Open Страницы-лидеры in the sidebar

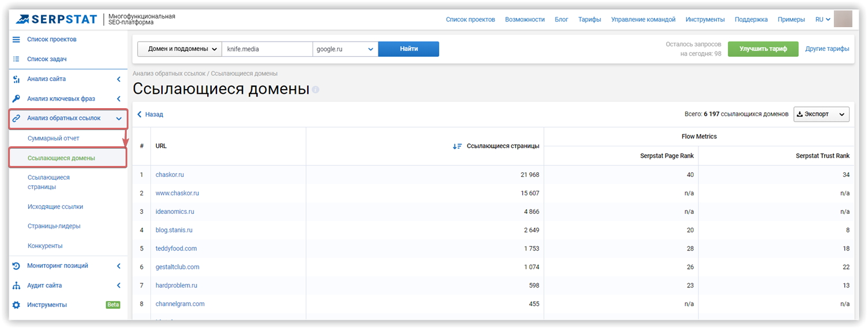click(54, 226)
